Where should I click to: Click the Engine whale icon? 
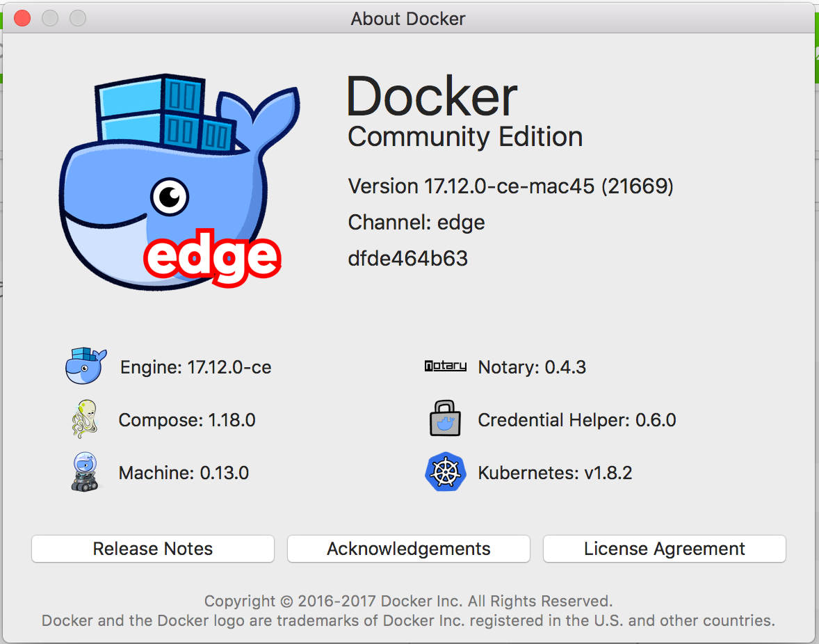pos(86,366)
